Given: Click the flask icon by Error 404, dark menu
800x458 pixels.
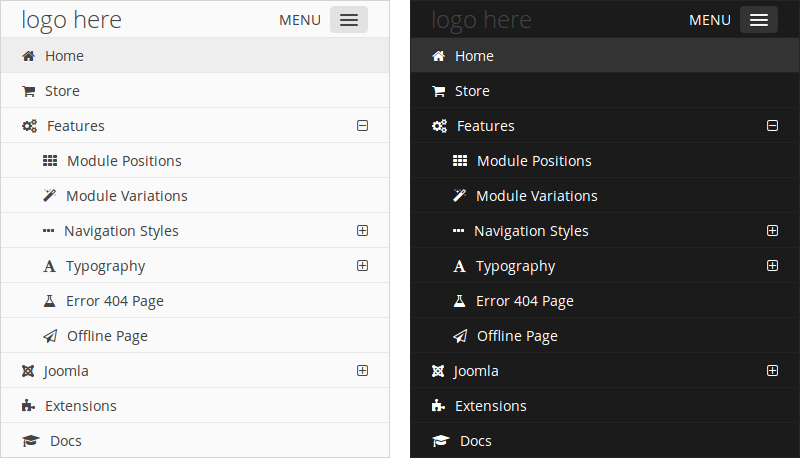Looking at the screenshot, I should [460, 301].
